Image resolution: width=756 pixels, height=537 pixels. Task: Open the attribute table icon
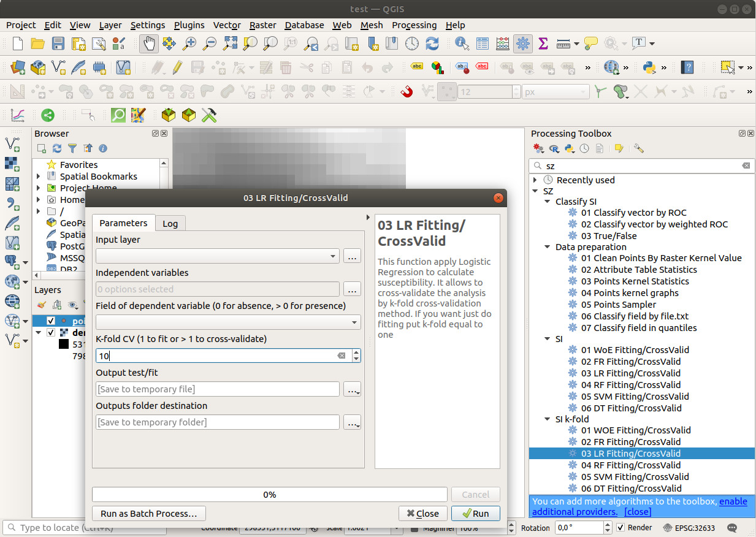coord(483,44)
